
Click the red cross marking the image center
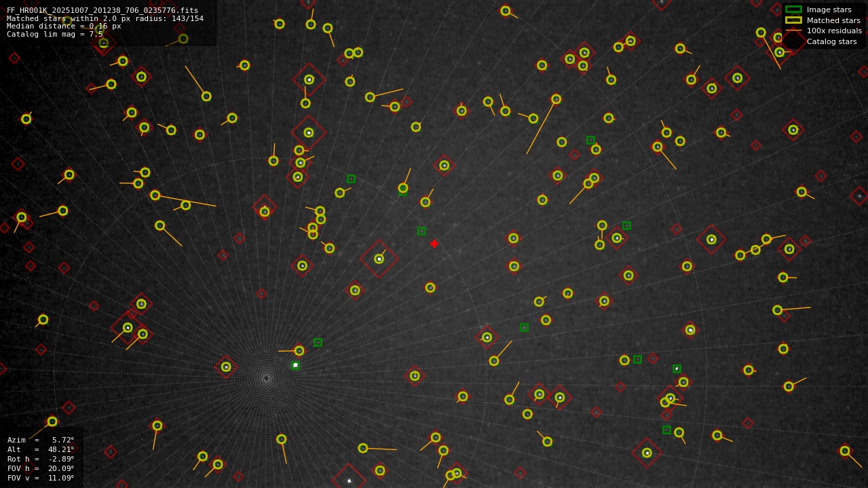click(x=434, y=244)
